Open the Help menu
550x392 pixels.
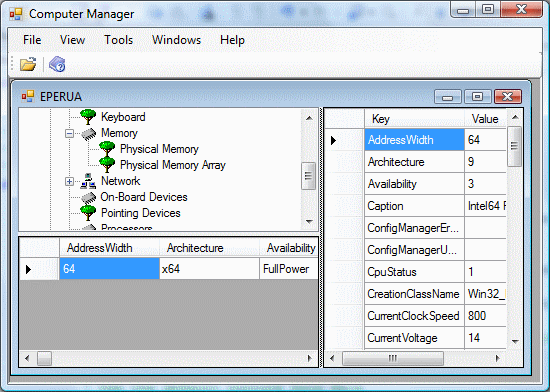232,40
